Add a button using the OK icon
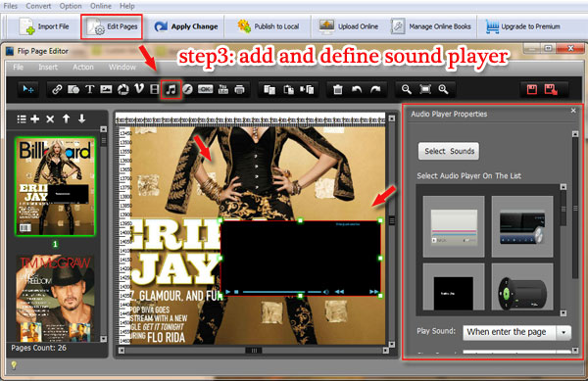 click(205, 89)
